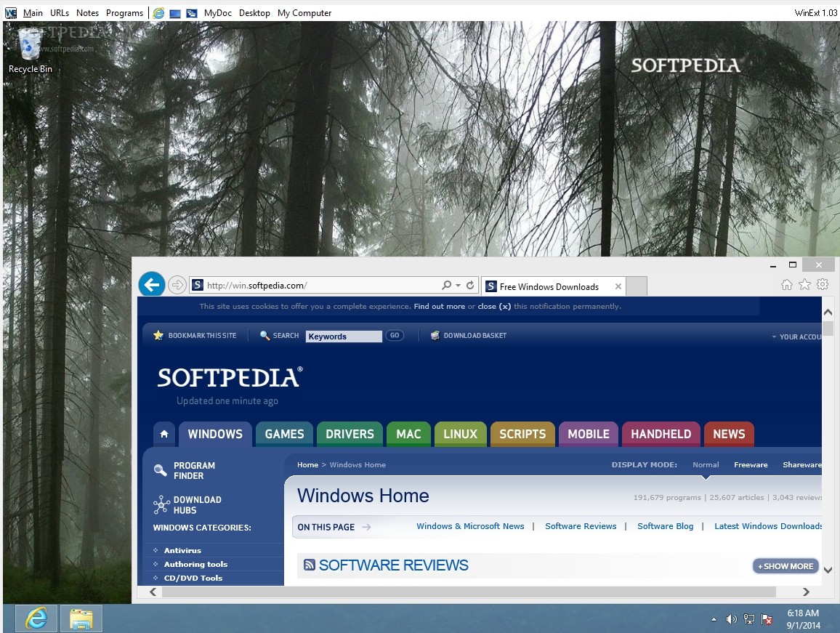Open Desktop shortcut in WinExt bar
The width and height of the screenshot is (840, 633).
(x=254, y=13)
